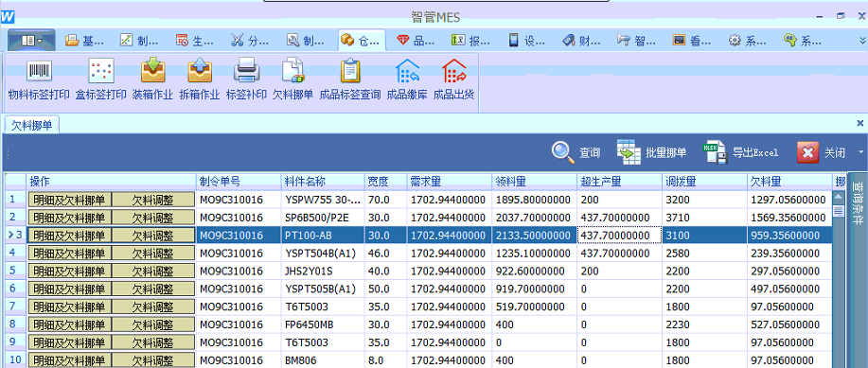Open the 物料标签打印 barcode tool
This screenshot has width=868, height=368.
[x=39, y=80]
